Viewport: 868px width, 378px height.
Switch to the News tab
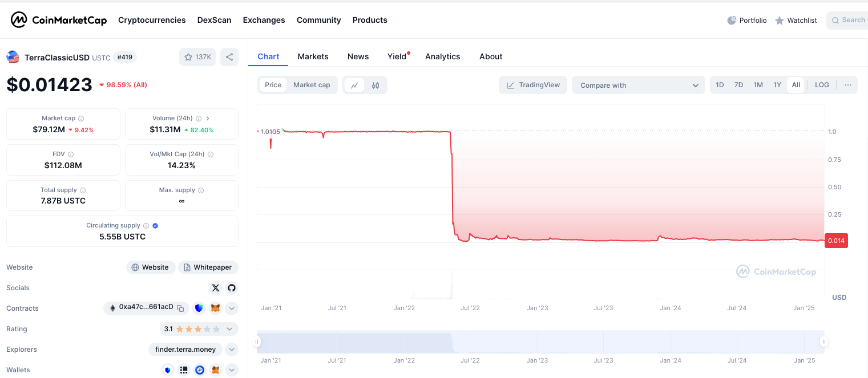358,56
